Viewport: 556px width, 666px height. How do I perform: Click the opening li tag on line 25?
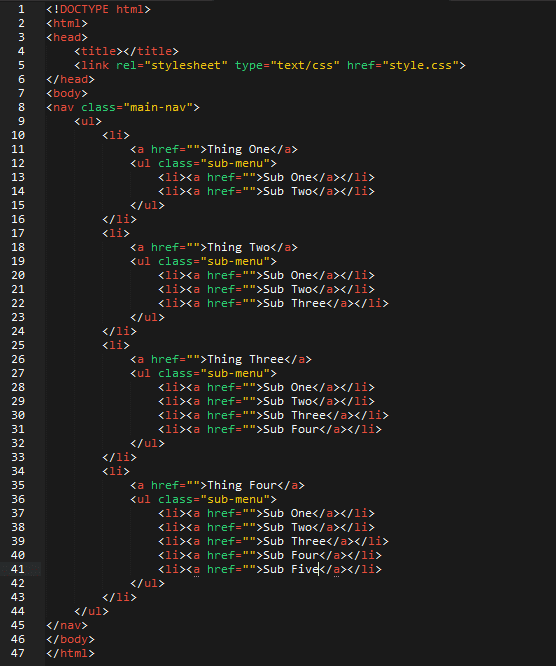click(x=116, y=345)
